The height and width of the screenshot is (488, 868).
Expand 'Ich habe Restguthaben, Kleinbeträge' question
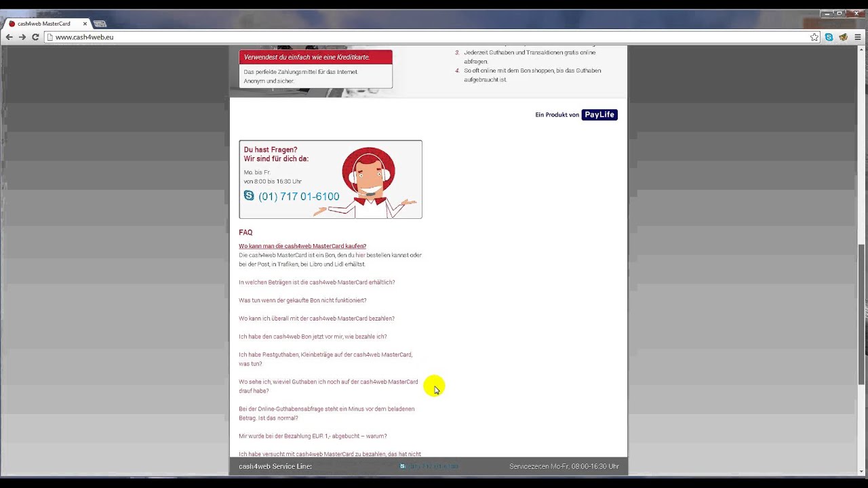[325, 359]
